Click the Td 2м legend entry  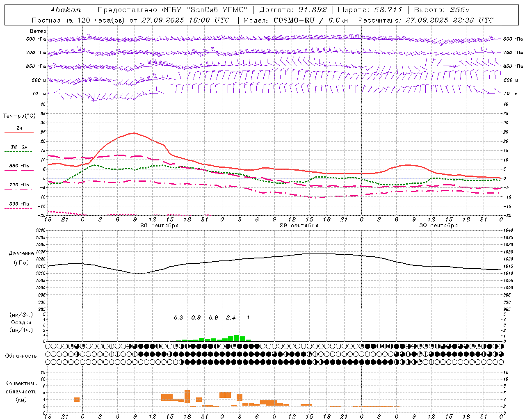pos(19,147)
